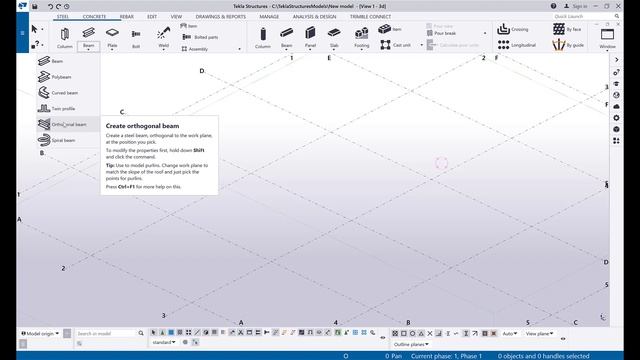Open the blue File menu button
This screenshot has height=360, width=640.
pos(22,33)
